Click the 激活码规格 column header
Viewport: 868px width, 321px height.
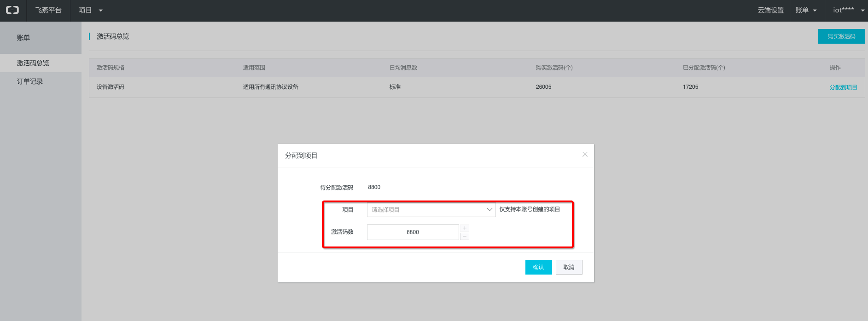tap(111, 68)
